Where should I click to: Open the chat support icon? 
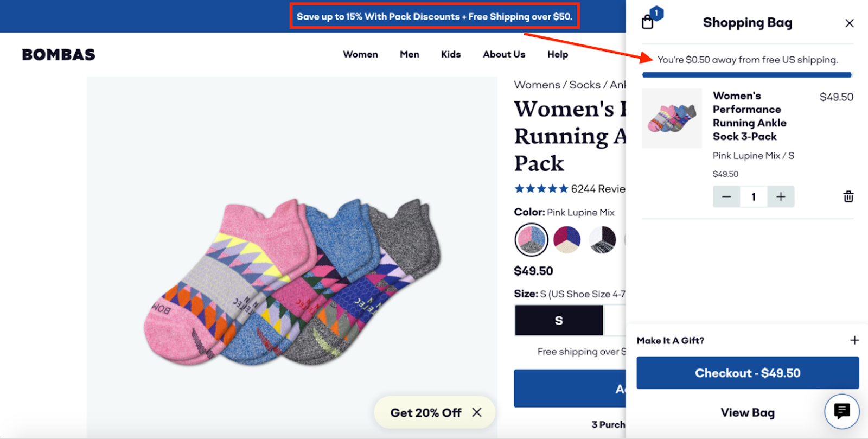click(842, 411)
